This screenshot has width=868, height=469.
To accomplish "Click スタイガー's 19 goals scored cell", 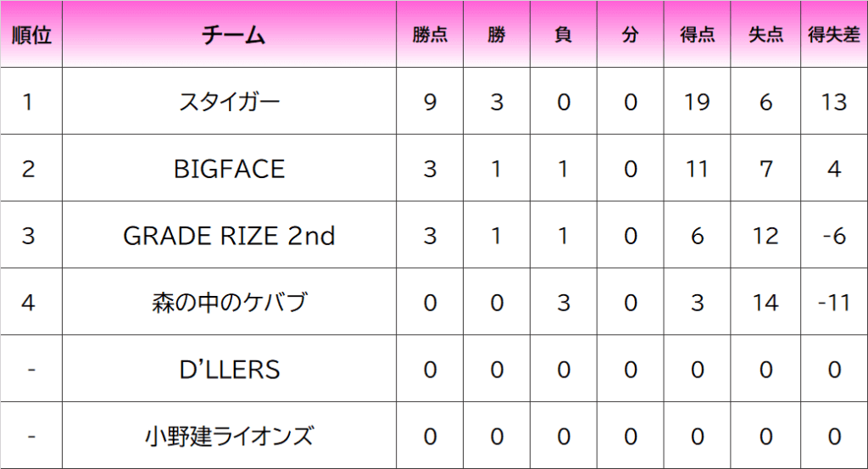I will [697, 101].
